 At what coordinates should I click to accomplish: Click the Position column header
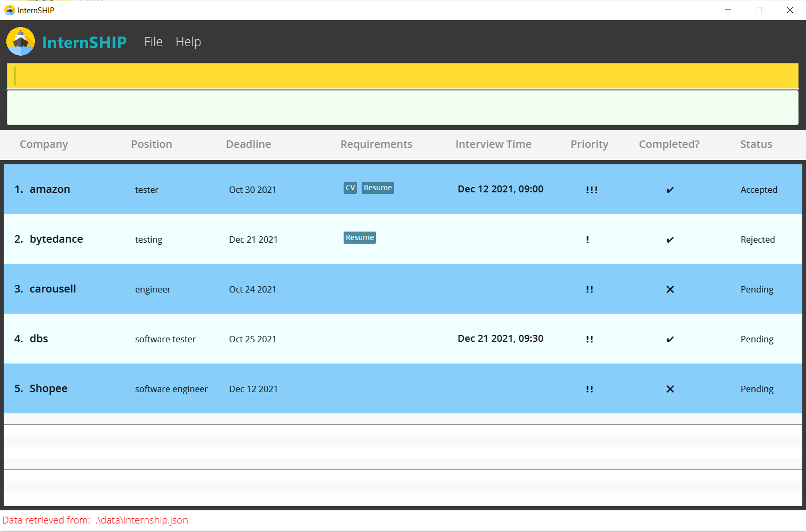click(152, 144)
